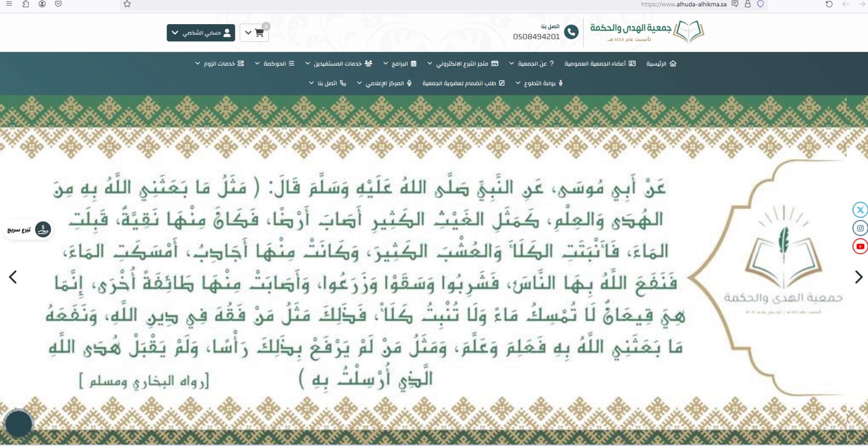Click the أعضاء الجمعية العمومية link
Image resolution: width=868 pixels, height=446 pixels.
click(600, 64)
